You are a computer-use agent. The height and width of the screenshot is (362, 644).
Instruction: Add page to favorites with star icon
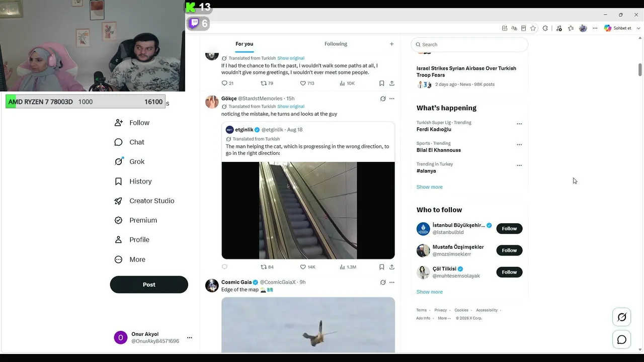533,28
